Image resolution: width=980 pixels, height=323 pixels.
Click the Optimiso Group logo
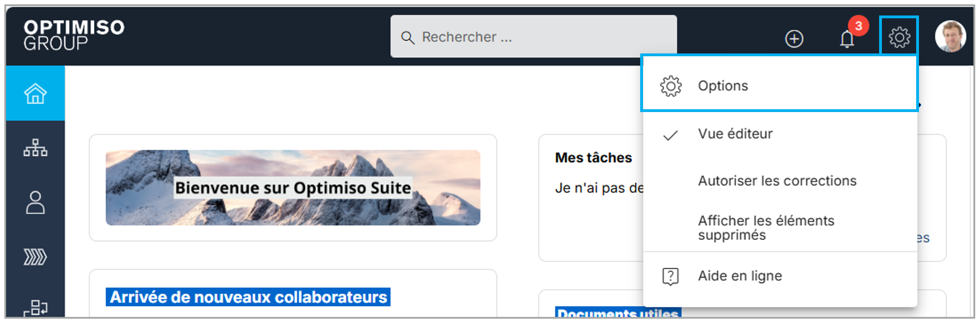pyautogui.click(x=74, y=35)
